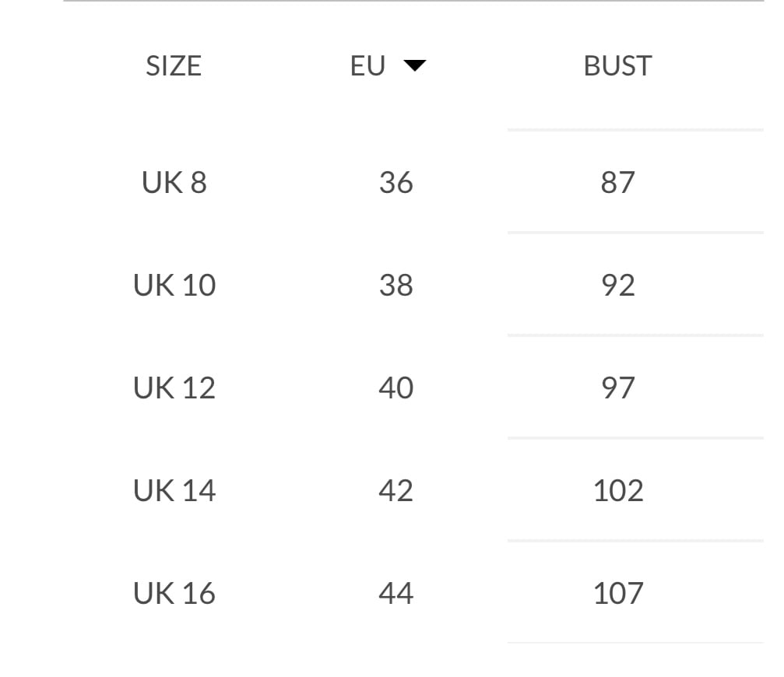Select the UK 10 size row
Image resolution: width=784 pixels, height=677 pixels.
tap(174, 286)
